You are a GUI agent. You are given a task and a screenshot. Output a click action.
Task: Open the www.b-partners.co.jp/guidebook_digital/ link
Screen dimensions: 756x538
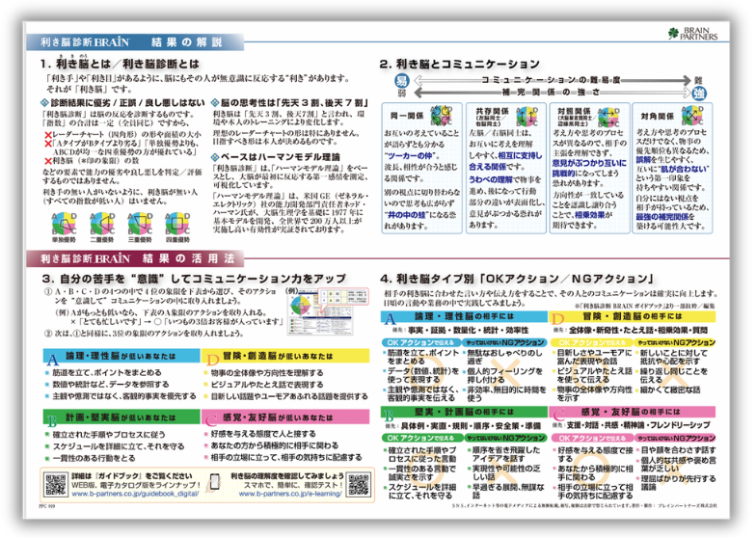[x=135, y=494]
